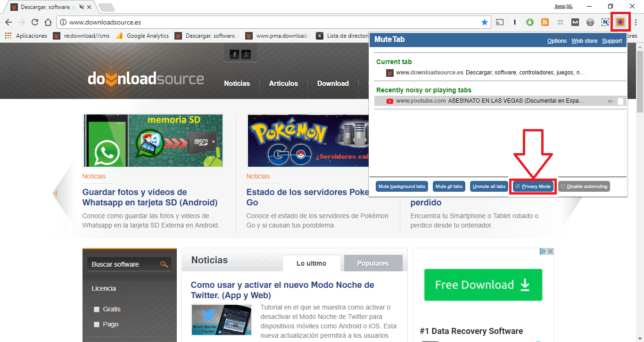Open MuteTab Options link
The height and width of the screenshot is (342, 644).
pos(557,41)
